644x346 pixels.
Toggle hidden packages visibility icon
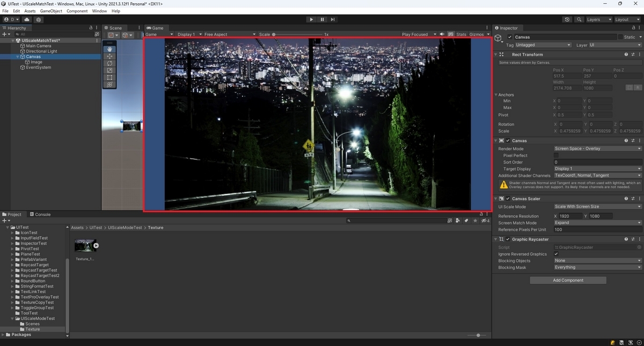[485, 220]
